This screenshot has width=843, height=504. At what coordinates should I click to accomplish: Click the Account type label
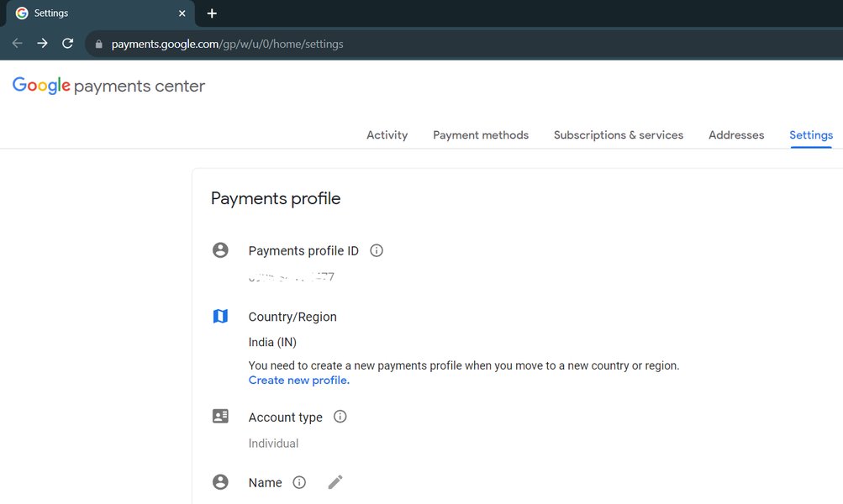point(286,417)
